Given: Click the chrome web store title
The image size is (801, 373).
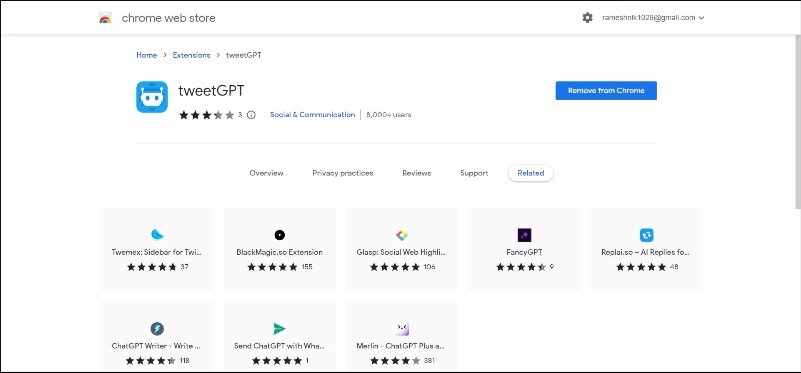Looking at the screenshot, I should tap(168, 18).
